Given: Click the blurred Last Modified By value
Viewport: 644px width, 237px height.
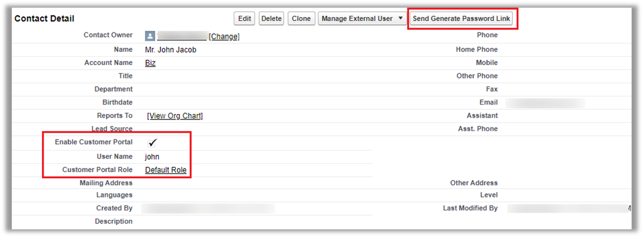Looking at the screenshot, I should tap(567, 209).
